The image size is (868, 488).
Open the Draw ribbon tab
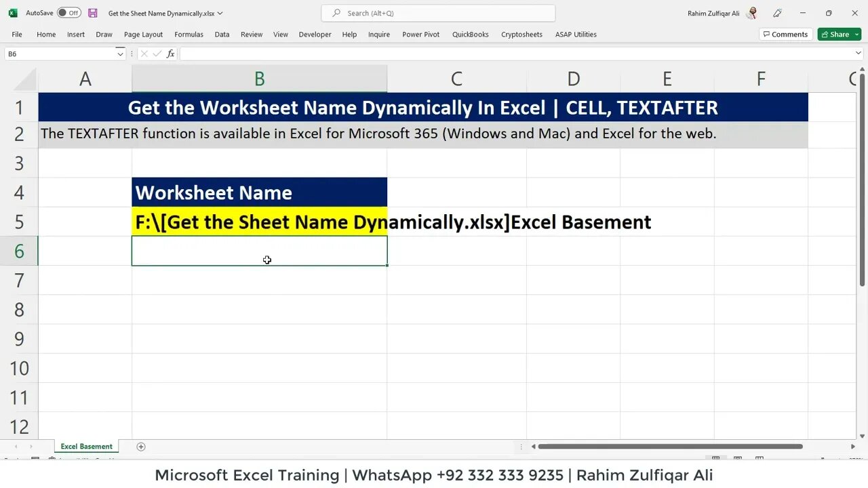click(104, 35)
